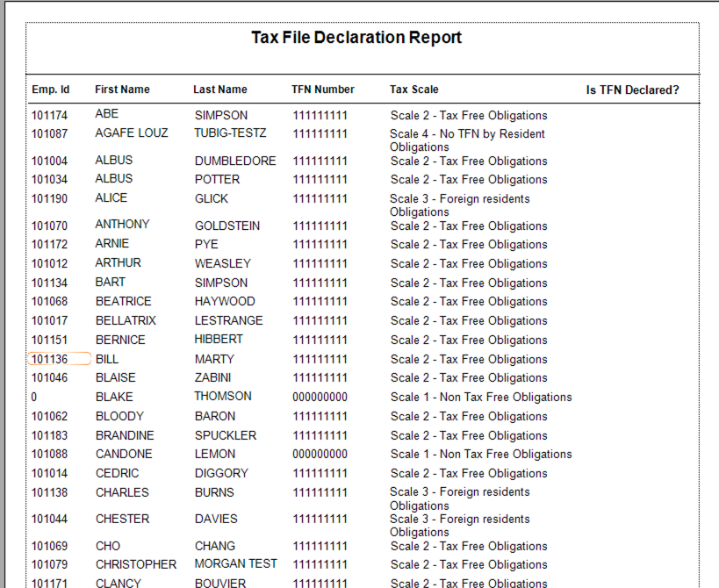The image size is (719, 588).
Task: Select last name POTTER
Action: coord(217,180)
